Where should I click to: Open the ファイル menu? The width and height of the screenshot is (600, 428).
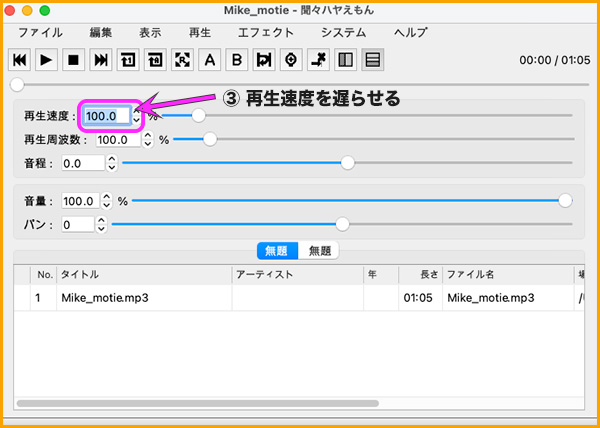point(41,33)
